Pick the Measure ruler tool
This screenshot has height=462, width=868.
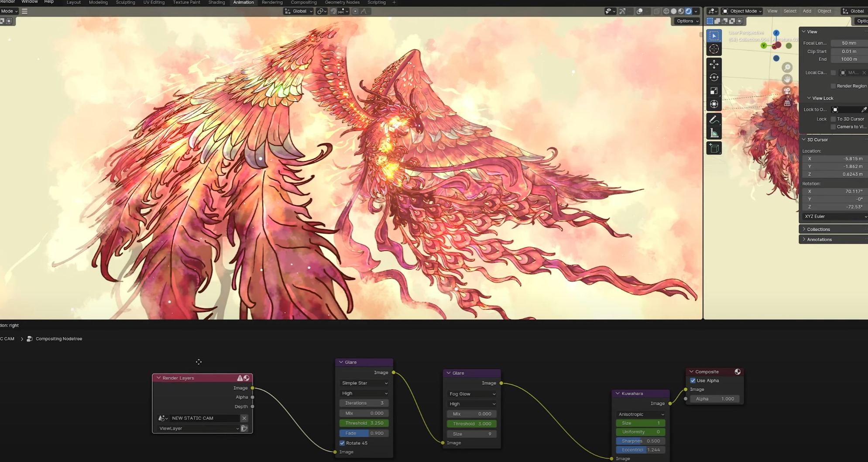tap(714, 133)
